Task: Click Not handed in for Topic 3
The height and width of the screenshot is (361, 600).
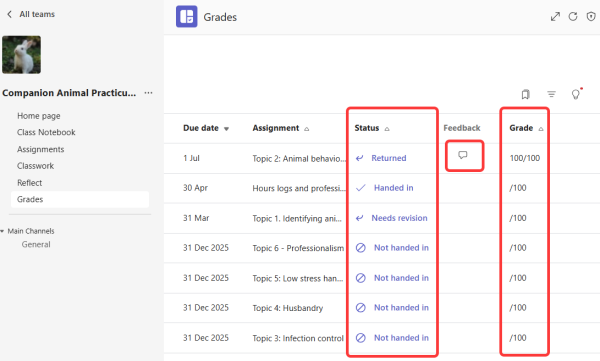Action: click(x=401, y=338)
